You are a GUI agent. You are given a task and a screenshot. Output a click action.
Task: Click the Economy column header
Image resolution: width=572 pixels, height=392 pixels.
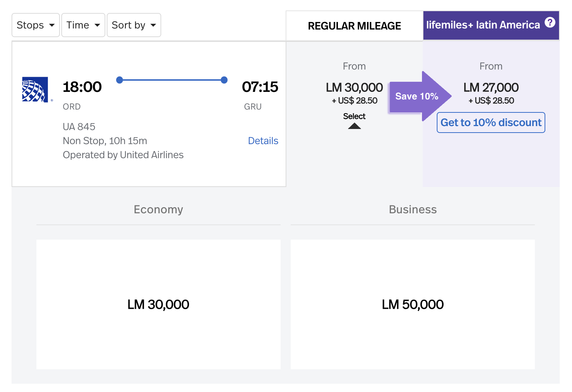[x=158, y=209]
